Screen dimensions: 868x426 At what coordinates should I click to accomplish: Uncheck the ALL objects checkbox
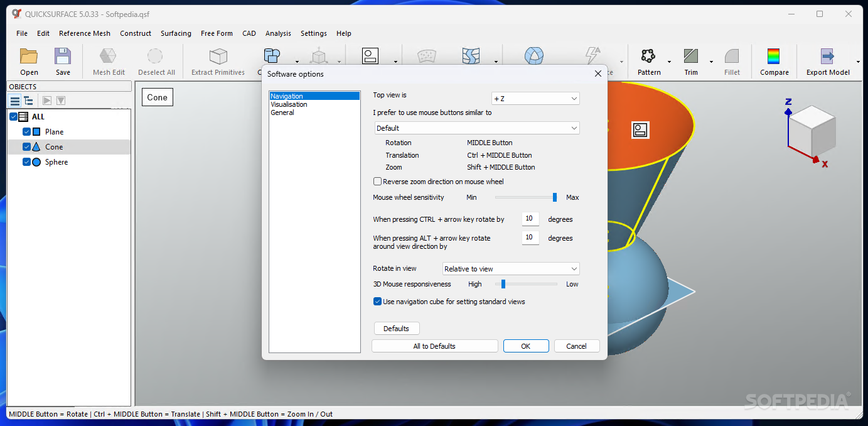tap(14, 116)
